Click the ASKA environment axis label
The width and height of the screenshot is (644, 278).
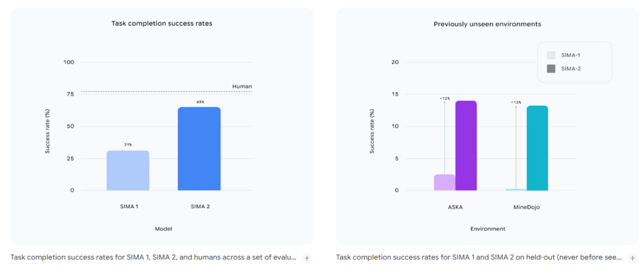pyautogui.click(x=455, y=206)
